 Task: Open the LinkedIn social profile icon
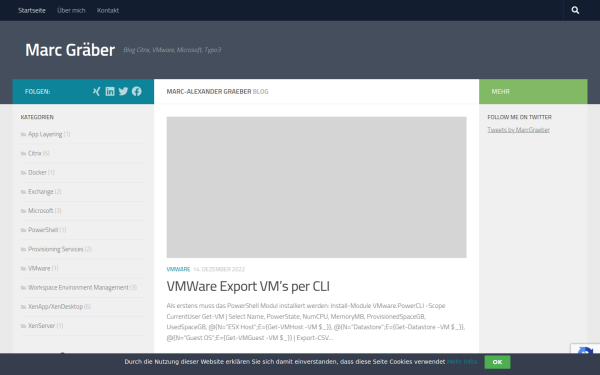pyautogui.click(x=110, y=91)
